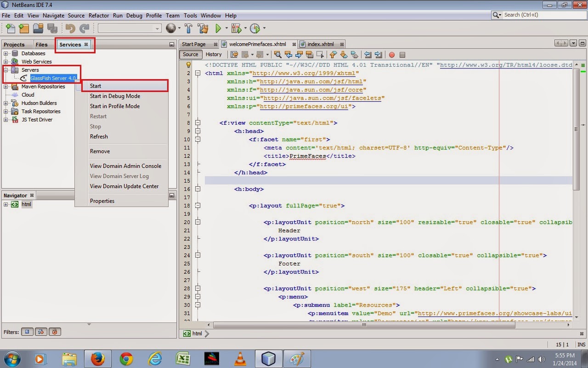Click the Toggle Highlight Search icon
Viewport: 588px width, 368px height.
310,54
